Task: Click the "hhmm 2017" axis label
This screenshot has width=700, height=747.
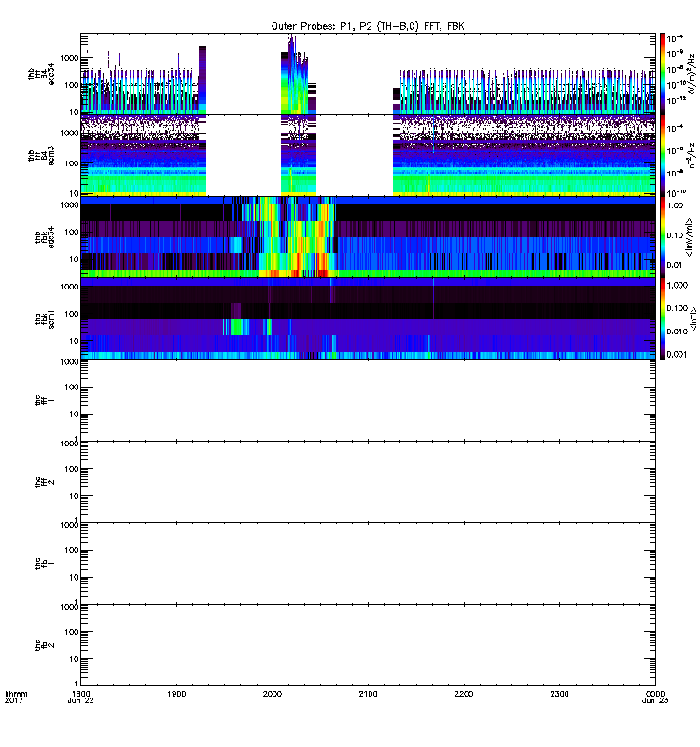Action: pyautogui.click(x=16, y=697)
